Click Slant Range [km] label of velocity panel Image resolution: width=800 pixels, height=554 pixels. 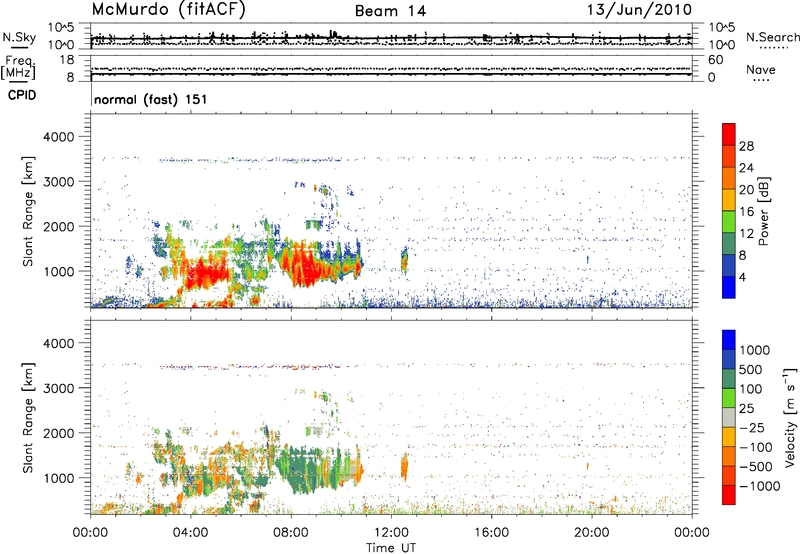28,417
